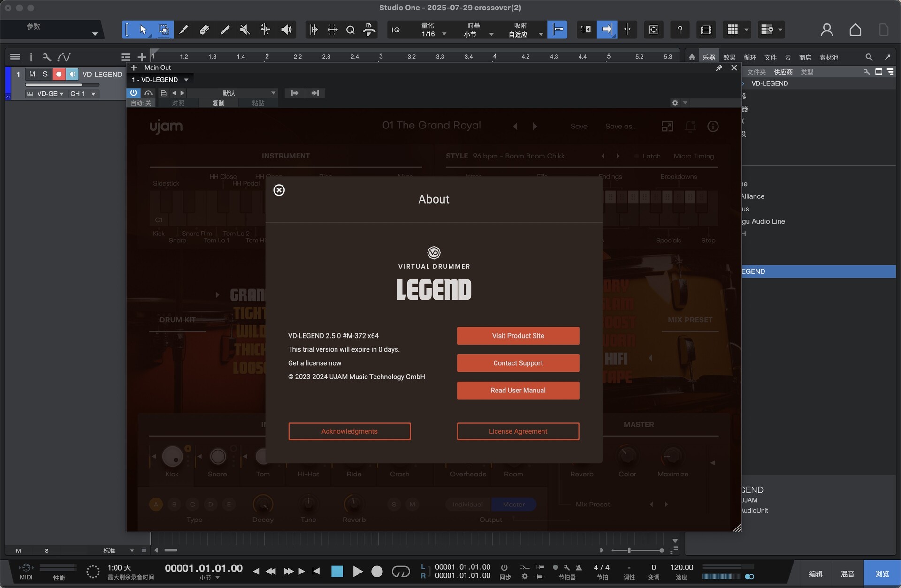Open the 商店 browser tab
The width and height of the screenshot is (901, 588).
(x=805, y=58)
